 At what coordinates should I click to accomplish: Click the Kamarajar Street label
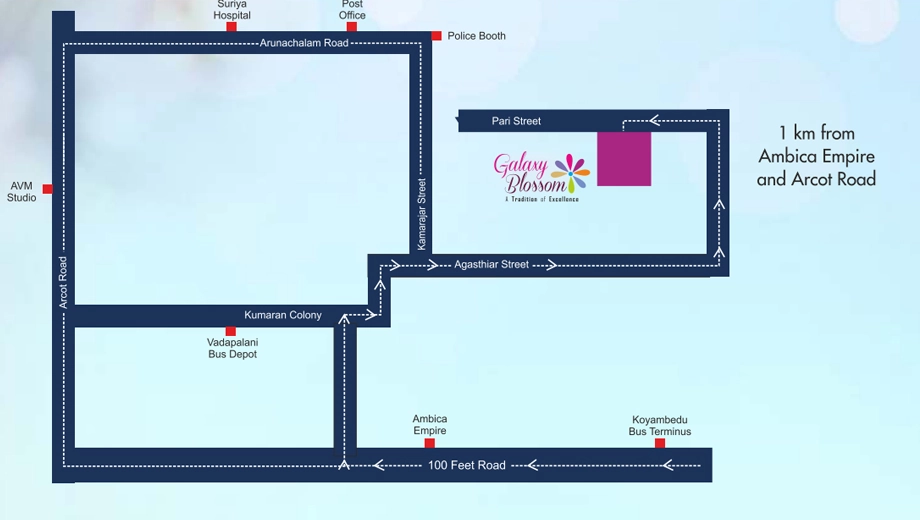point(422,214)
